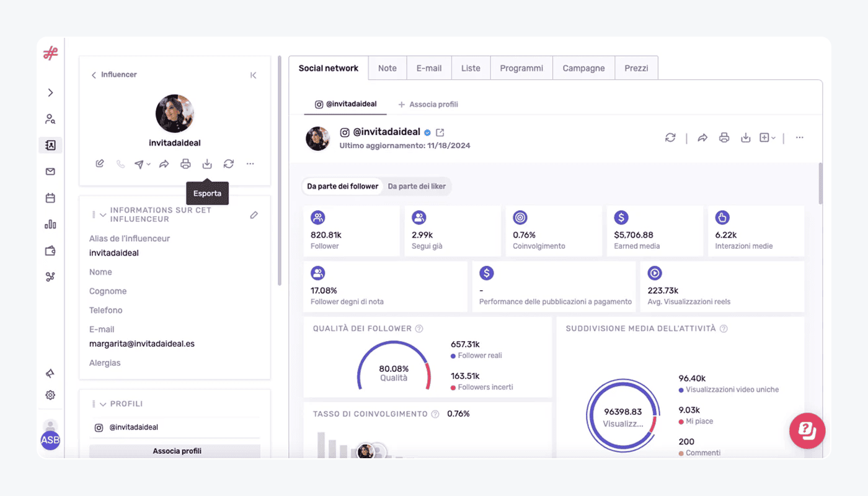Switch to 'Da parte dei liker' view
The width and height of the screenshot is (868, 496).
pos(417,186)
